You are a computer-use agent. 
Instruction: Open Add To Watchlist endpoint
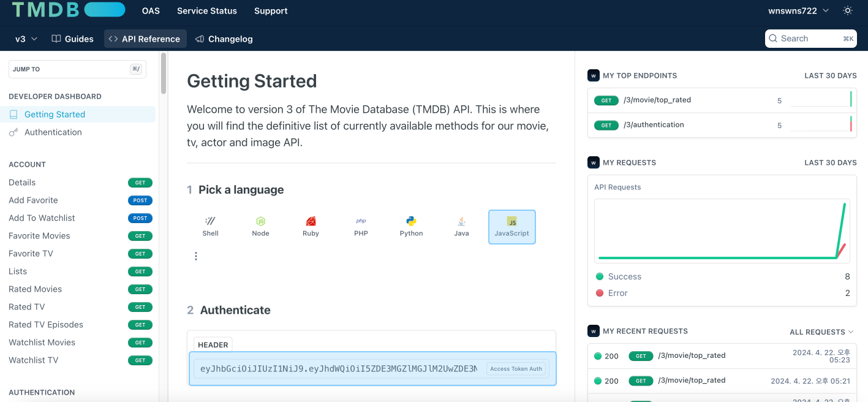[80, 218]
